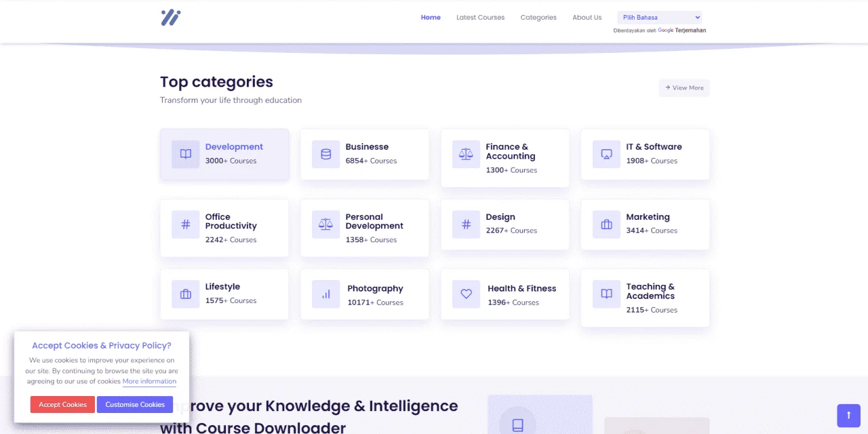Click the Marketing briefcase icon
The height and width of the screenshot is (434, 868).
[x=607, y=224]
